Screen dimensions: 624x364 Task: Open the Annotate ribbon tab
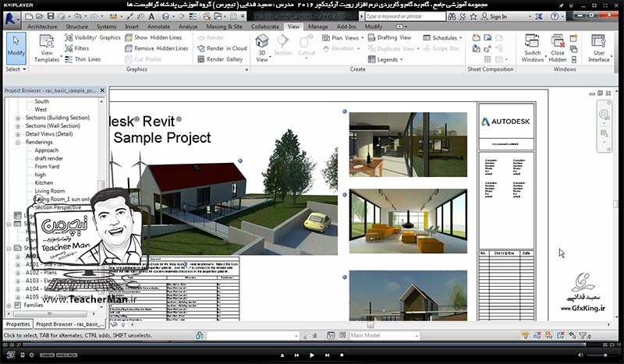[158, 27]
